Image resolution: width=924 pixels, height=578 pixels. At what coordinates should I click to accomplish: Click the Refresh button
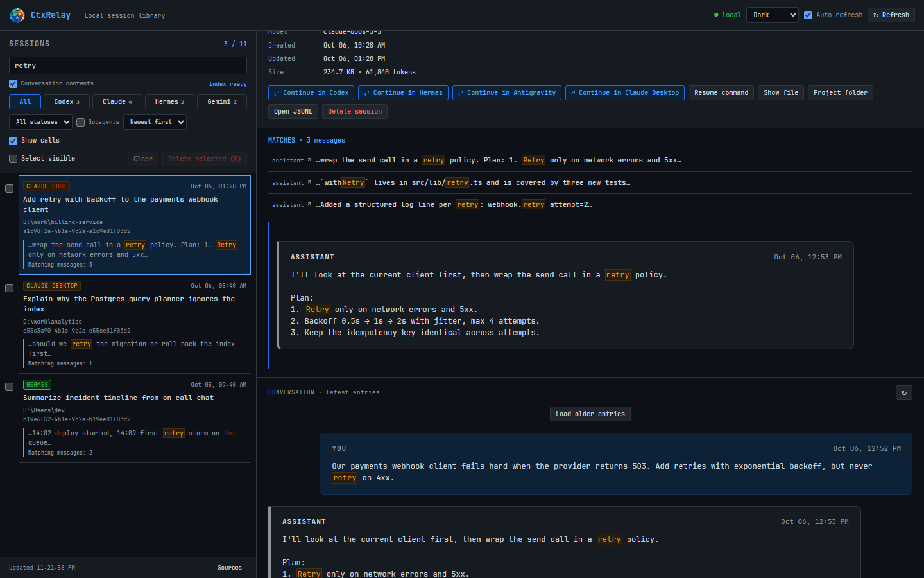[891, 15]
